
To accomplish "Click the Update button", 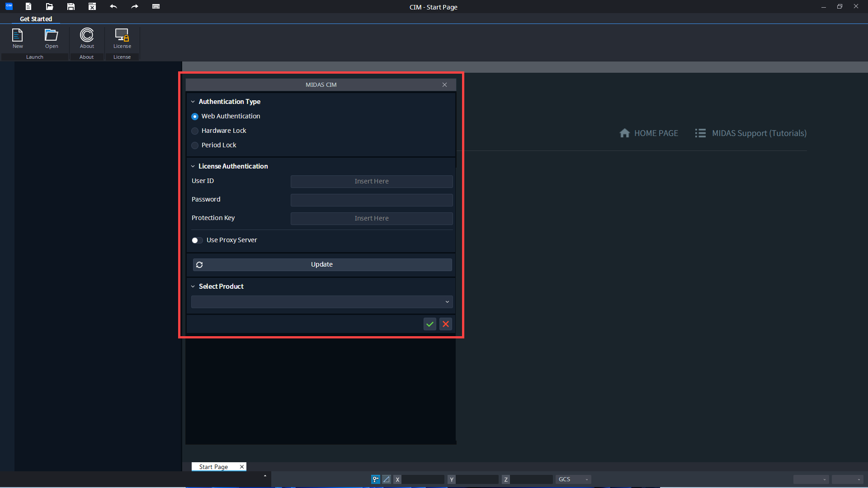I will coord(322,264).
